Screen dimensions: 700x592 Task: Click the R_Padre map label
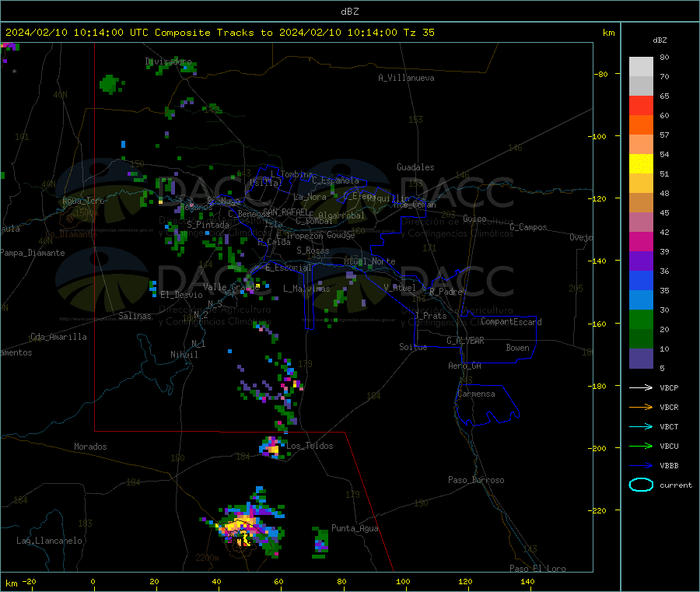point(446,292)
